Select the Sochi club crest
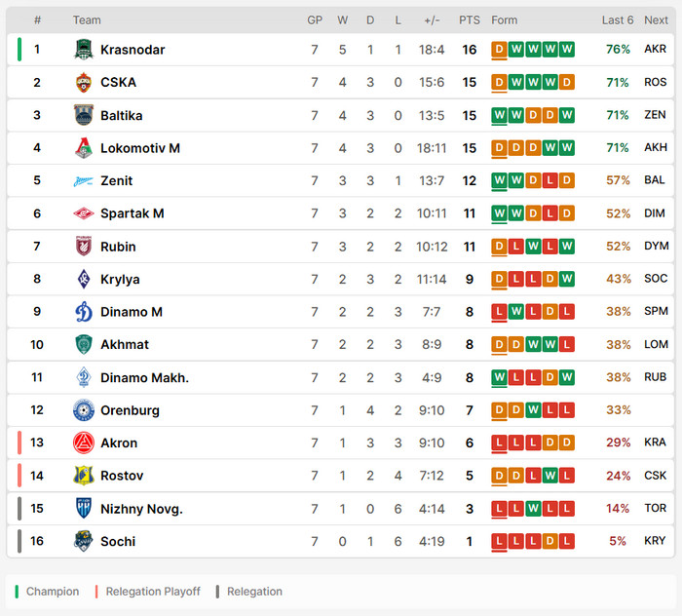 (x=84, y=541)
